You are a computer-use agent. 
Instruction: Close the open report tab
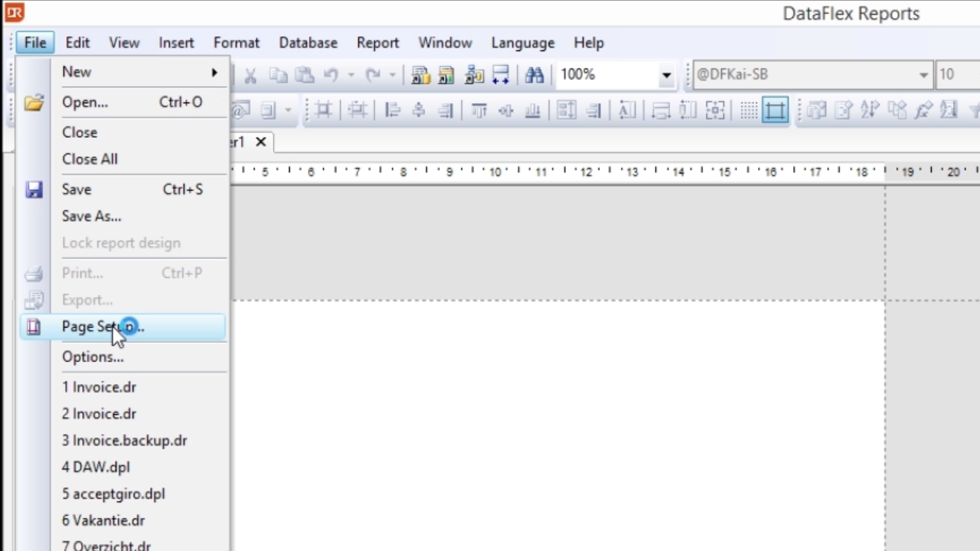pyautogui.click(x=261, y=142)
